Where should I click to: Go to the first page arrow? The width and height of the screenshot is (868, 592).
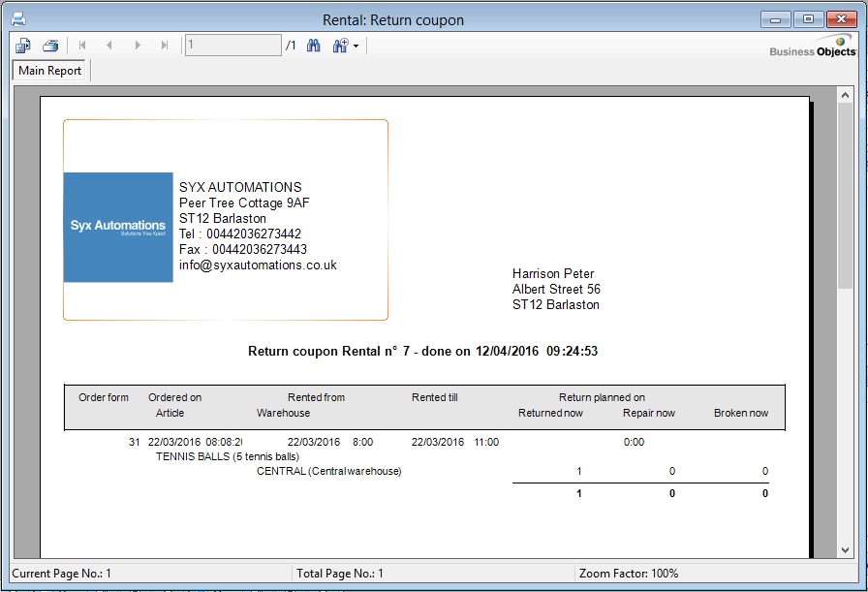point(82,46)
